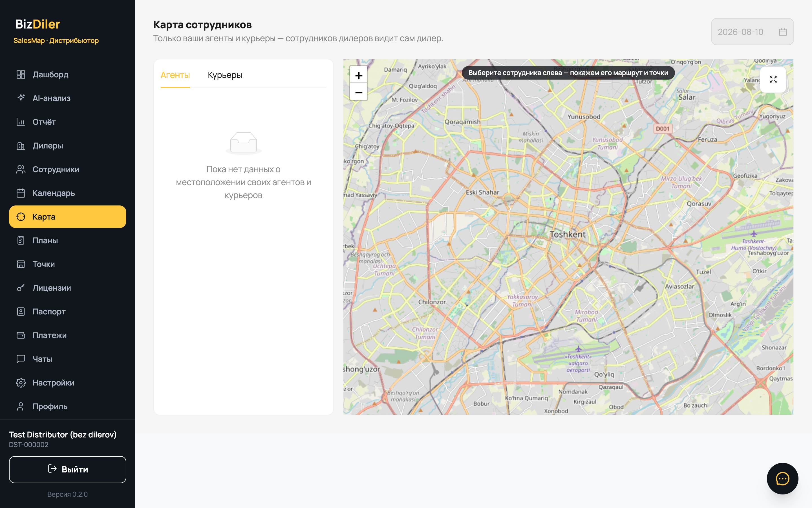Go to Профиль page
Screen dimensions: 812x508
(x=68, y=406)
